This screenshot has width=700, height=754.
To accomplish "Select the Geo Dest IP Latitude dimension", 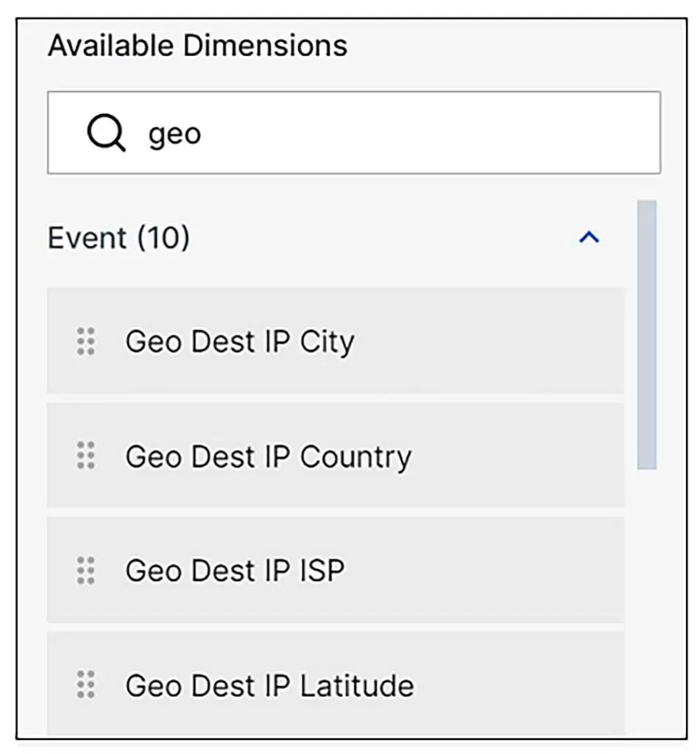I will [269, 686].
